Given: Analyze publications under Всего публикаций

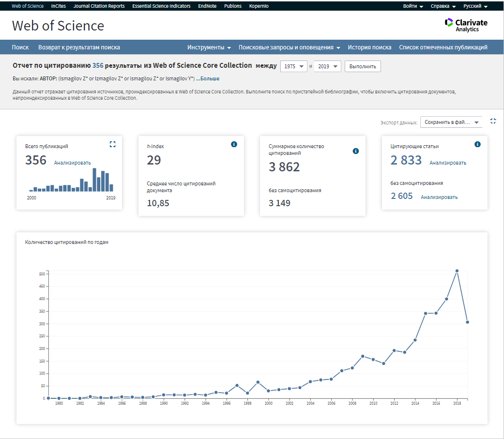Looking at the screenshot, I should (72, 163).
